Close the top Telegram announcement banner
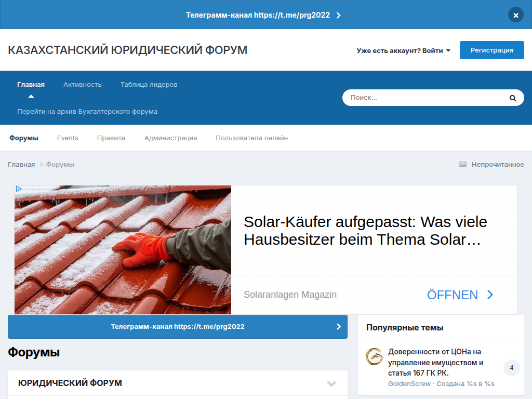 (515, 15)
